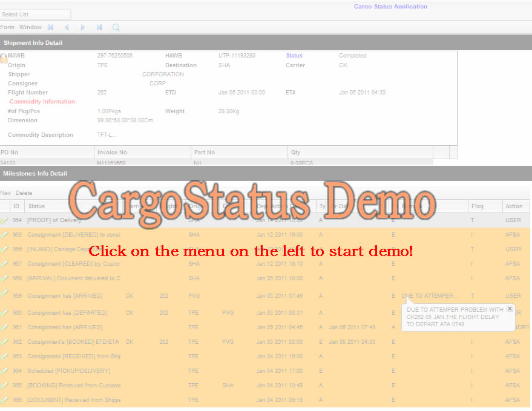
Task: Click the previous record arrow icon
Action: click(x=67, y=27)
